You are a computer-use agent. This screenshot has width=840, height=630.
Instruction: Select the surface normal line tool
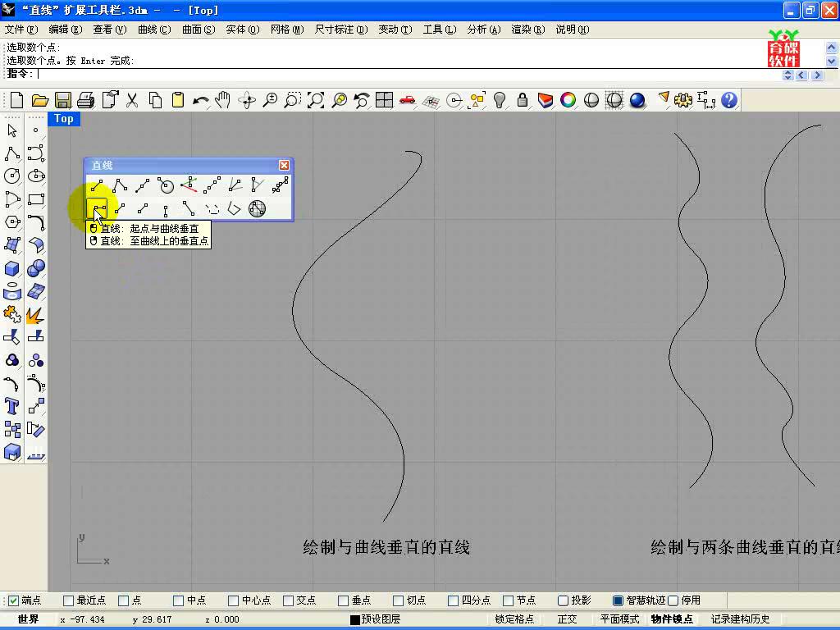tap(166, 186)
